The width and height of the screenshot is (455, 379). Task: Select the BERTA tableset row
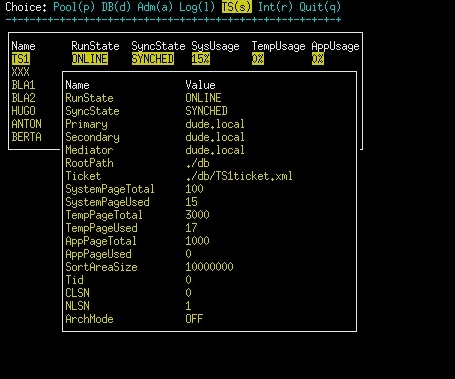(27, 137)
